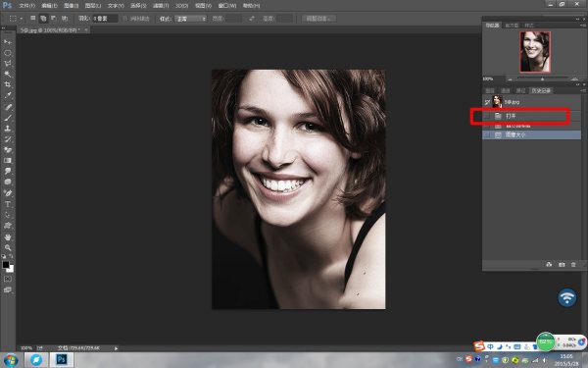
Task: Select the 图像大小 history state
Action: click(531, 134)
